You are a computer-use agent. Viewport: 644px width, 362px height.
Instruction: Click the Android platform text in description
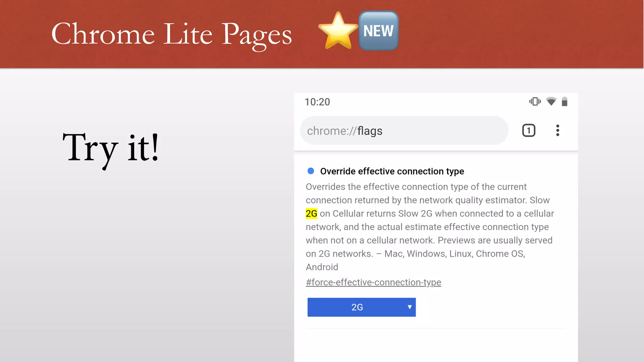[322, 267]
